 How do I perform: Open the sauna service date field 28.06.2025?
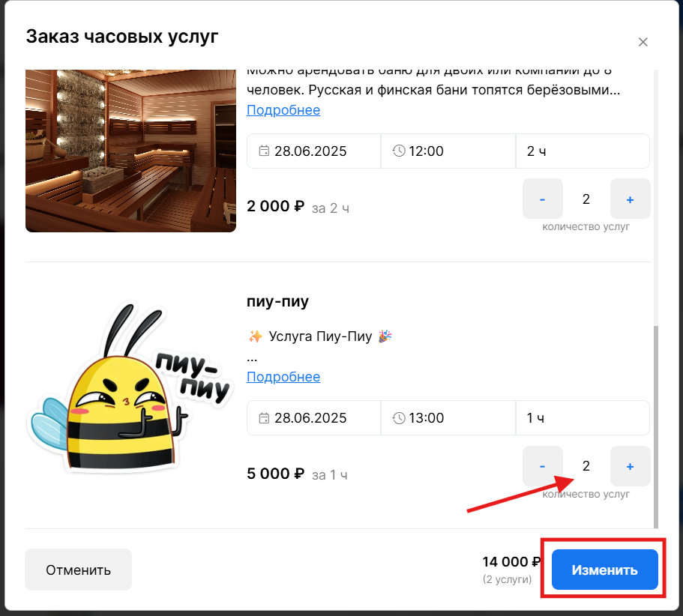click(313, 151)
